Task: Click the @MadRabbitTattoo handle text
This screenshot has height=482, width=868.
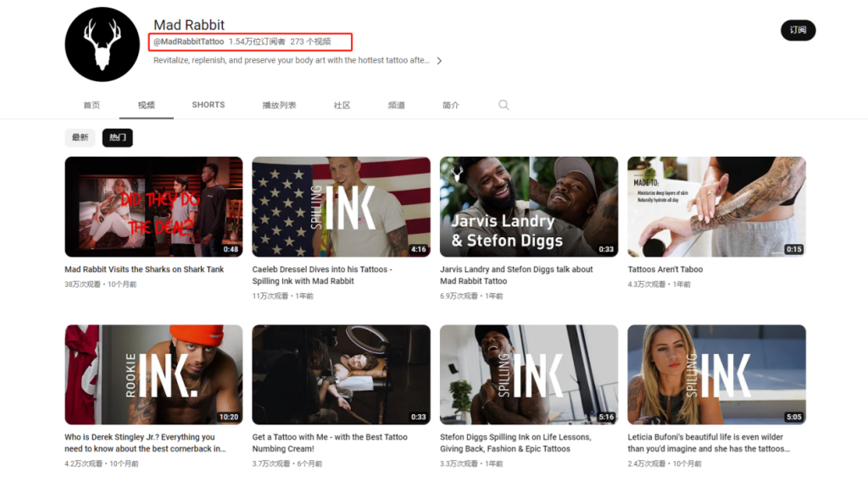Action: coord(188,42)
